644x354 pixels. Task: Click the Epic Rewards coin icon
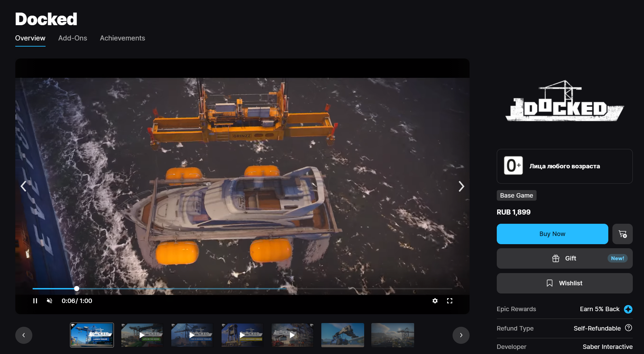628,309
